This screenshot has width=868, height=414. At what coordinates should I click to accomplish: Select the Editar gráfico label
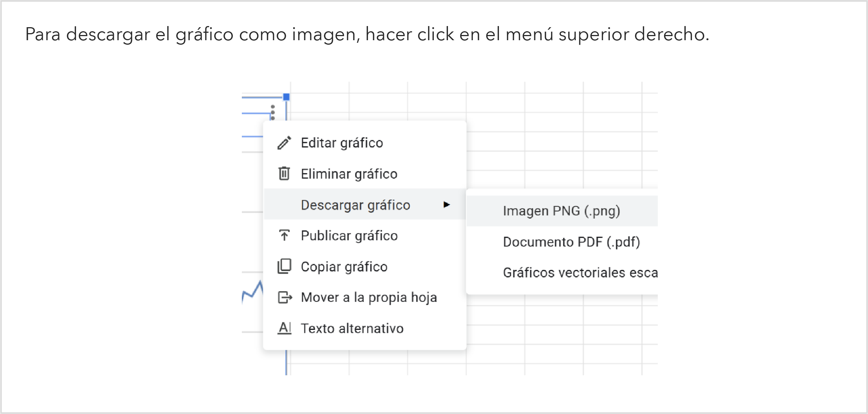click(342, 143)
